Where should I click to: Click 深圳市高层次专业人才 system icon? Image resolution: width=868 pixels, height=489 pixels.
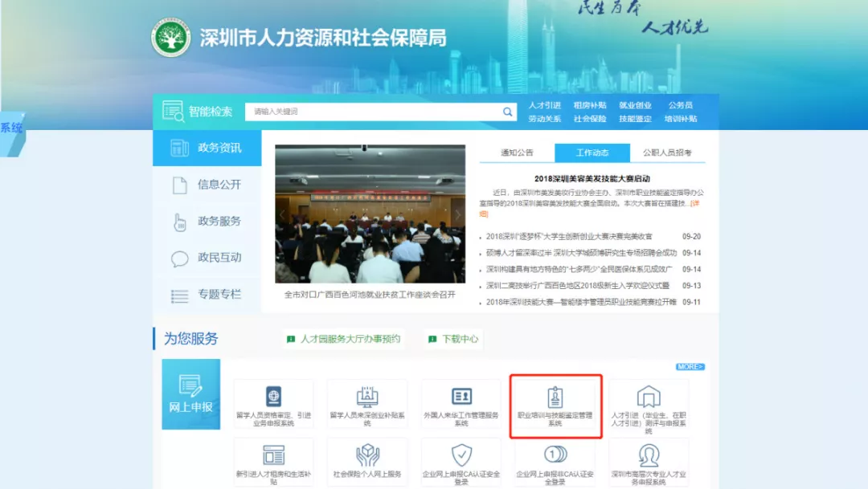pos(648,455)
